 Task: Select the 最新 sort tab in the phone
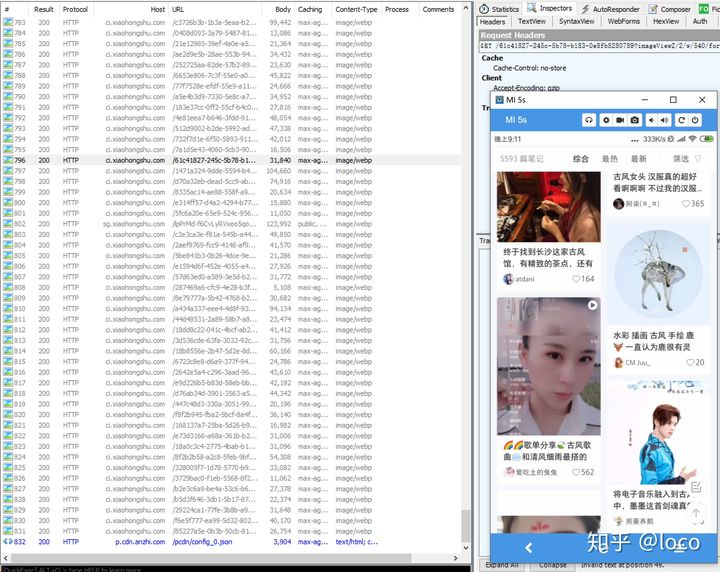pos(638,159)
